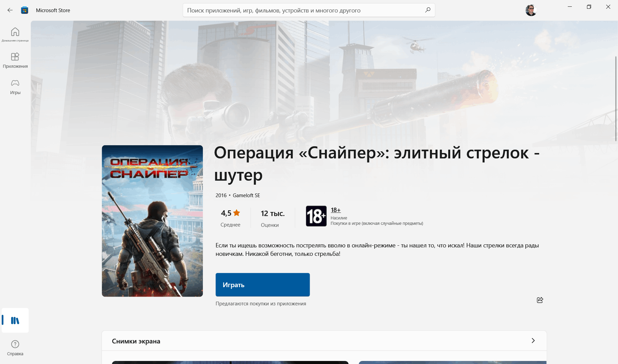Screen dimensions: 618x364
Task: Click the game cover art thumbnail
Action: tap(152, 221)
